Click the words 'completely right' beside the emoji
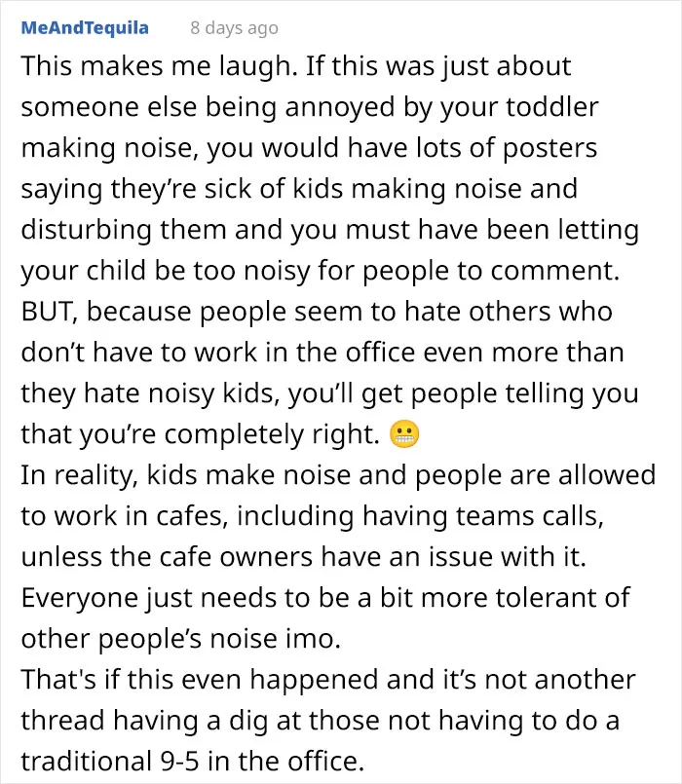This screenshot has width=682, height=784. click(272, 434)
